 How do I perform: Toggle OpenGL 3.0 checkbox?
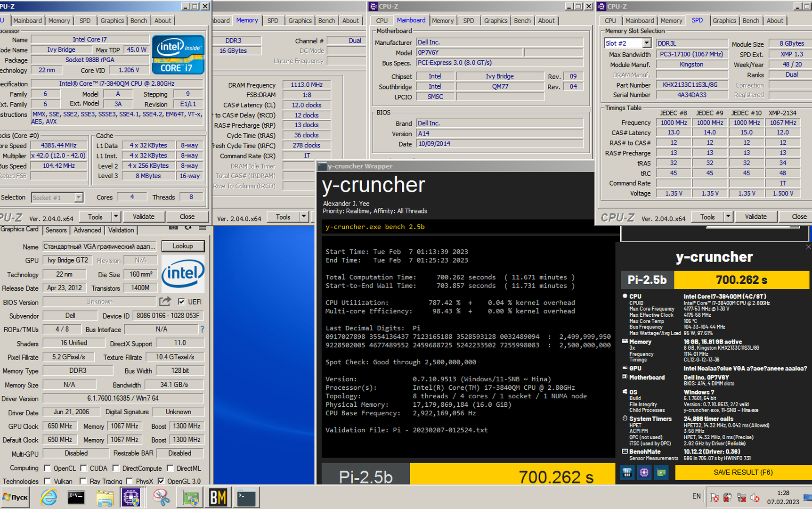pyautogui.click(x=161, y=481)
